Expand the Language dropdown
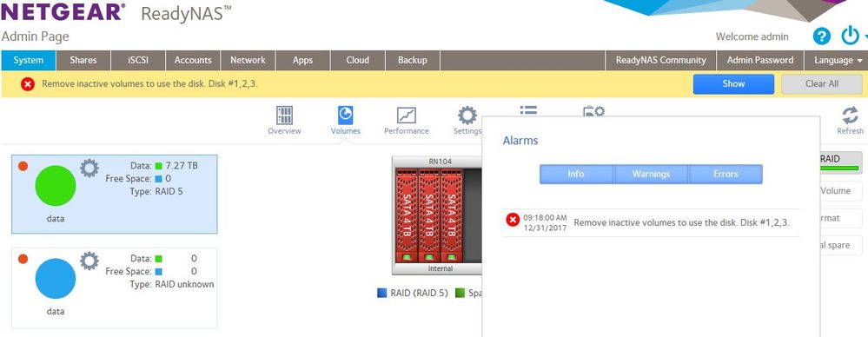 pos(838,60)
